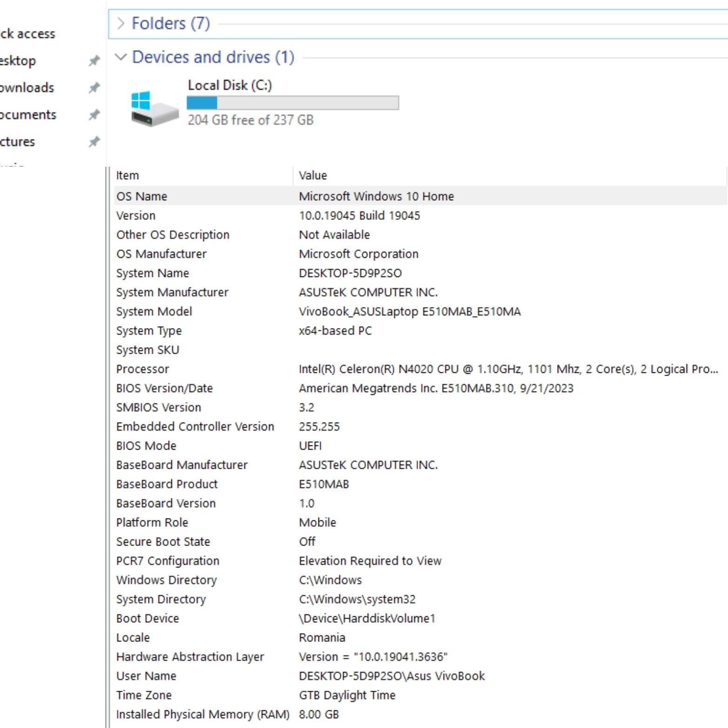Click the pin icon beside Downloads
This screenshot has height=728, width=728.
[94, 88]
